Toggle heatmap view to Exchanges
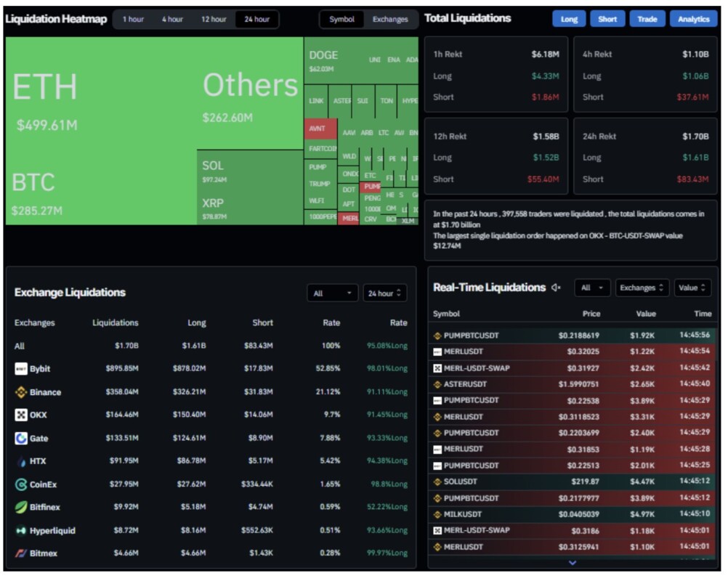728x581 pixels. click(x=390, y=20)
